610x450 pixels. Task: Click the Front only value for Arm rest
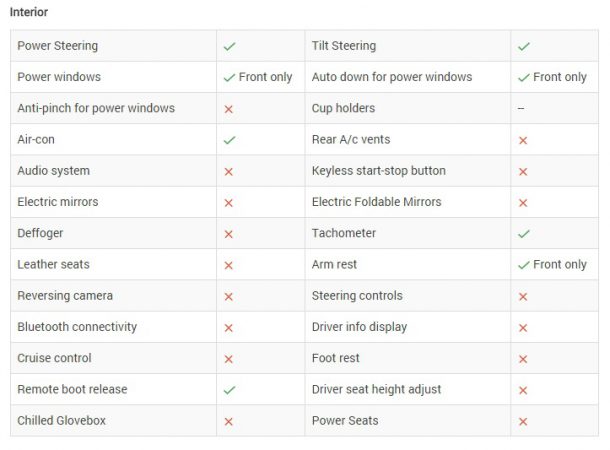point(559,265)
